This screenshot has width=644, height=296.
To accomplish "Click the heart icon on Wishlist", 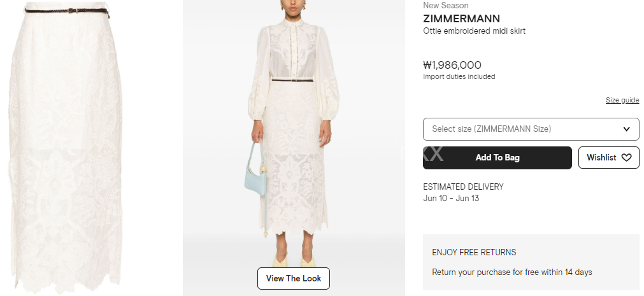I will coord(626,158).
